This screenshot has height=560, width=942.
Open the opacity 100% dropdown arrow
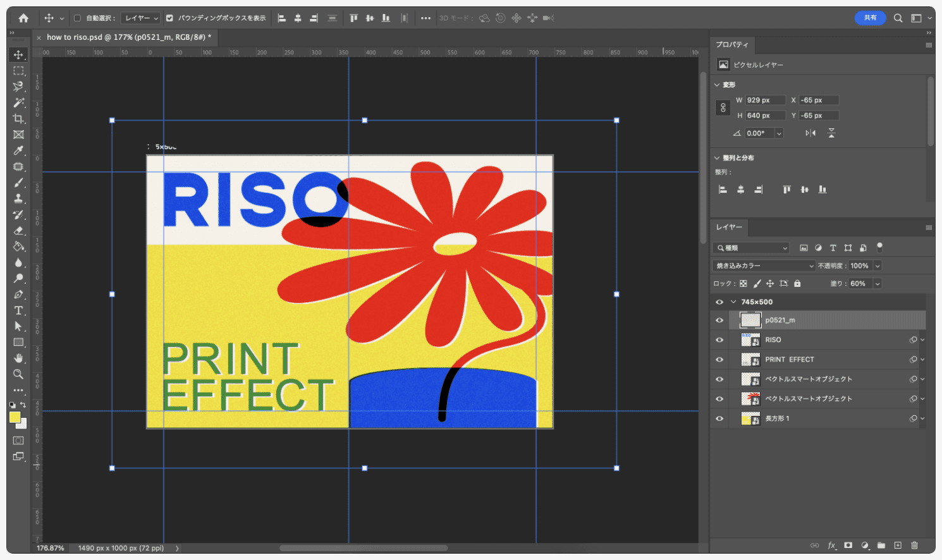click(x=878, y=266)
